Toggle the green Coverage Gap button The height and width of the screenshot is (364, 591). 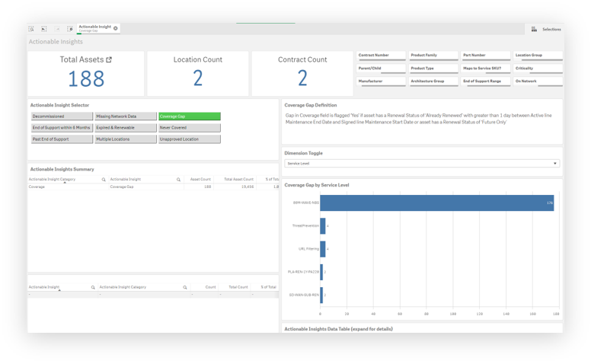pyautogui.click(x=189, y=117)
